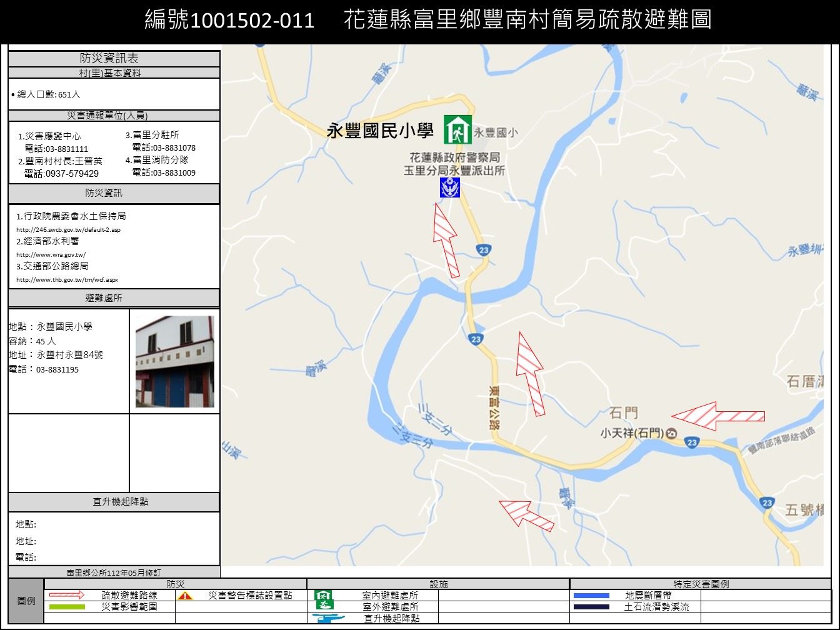The height and width of the screenshot is (630, 840).
Task: Click the Highway 23 shield near 石門
Action: pyautogui.click(x=690, y=441)
